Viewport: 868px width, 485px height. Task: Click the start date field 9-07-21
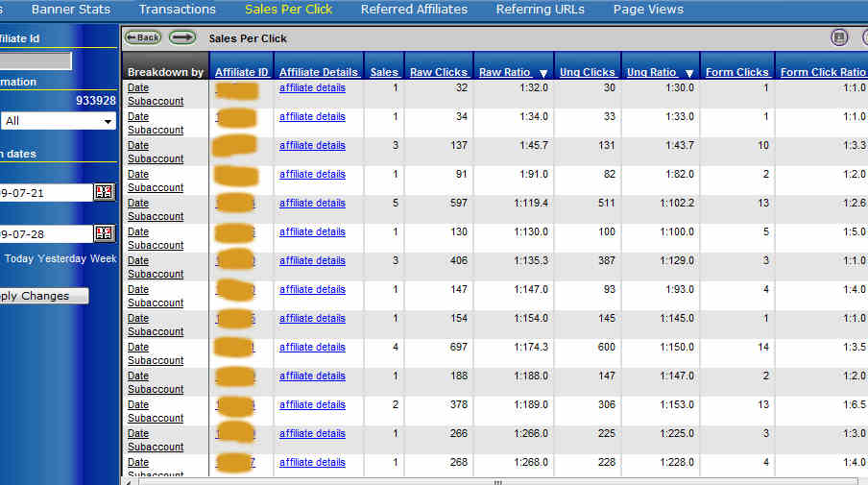[46, 193]
